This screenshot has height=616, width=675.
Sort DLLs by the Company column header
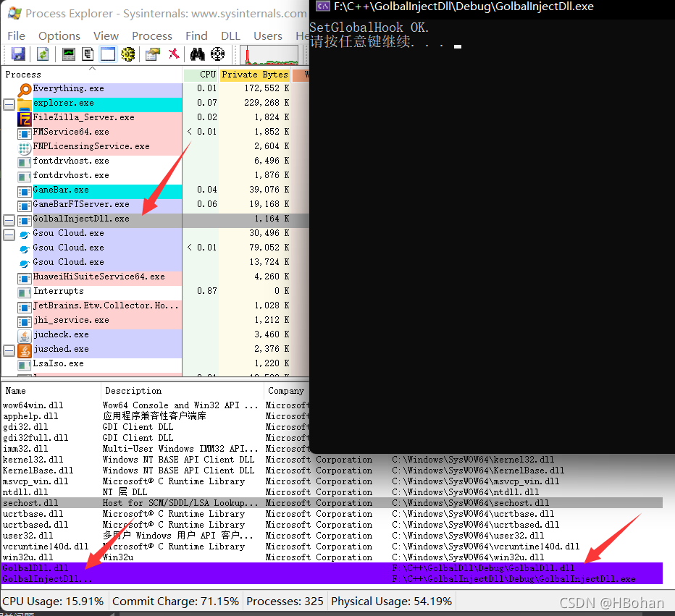click(286, 391)
